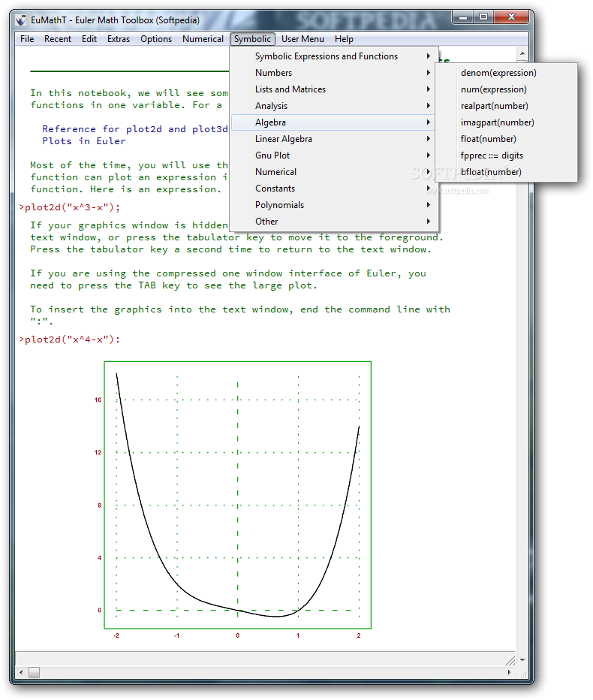The height and width of the screenshot is (700, 593).
Task: Choose imagpart(number) from submenu
Action: tap(506, 122)
